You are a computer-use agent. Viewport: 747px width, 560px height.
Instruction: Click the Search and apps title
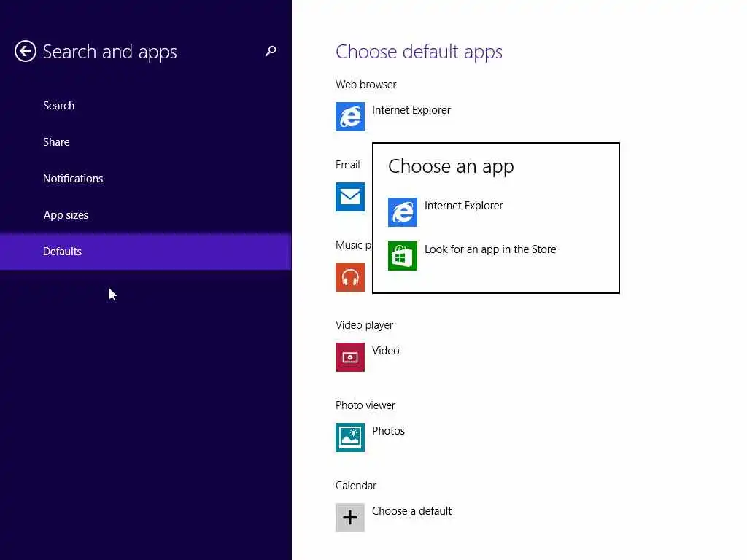(109, 52)
